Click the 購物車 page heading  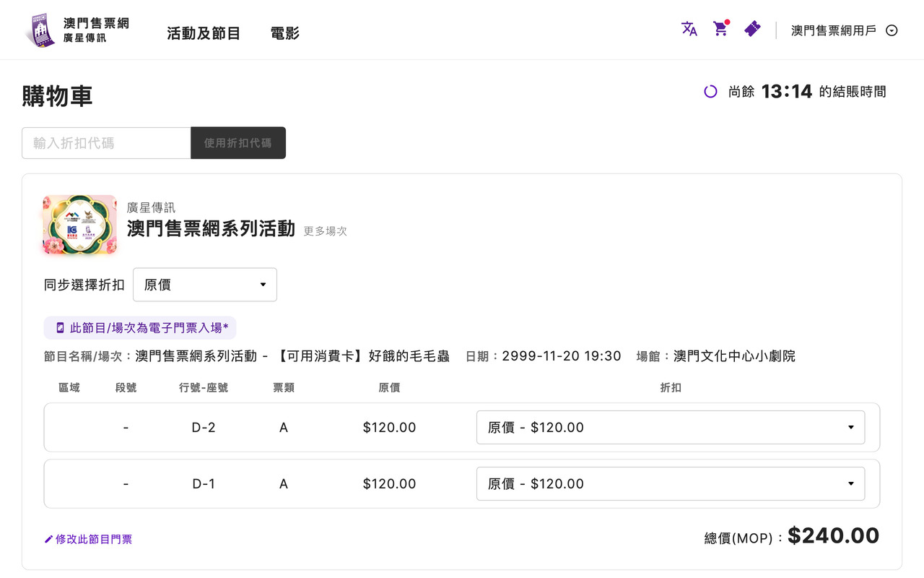tap(57, 96)
